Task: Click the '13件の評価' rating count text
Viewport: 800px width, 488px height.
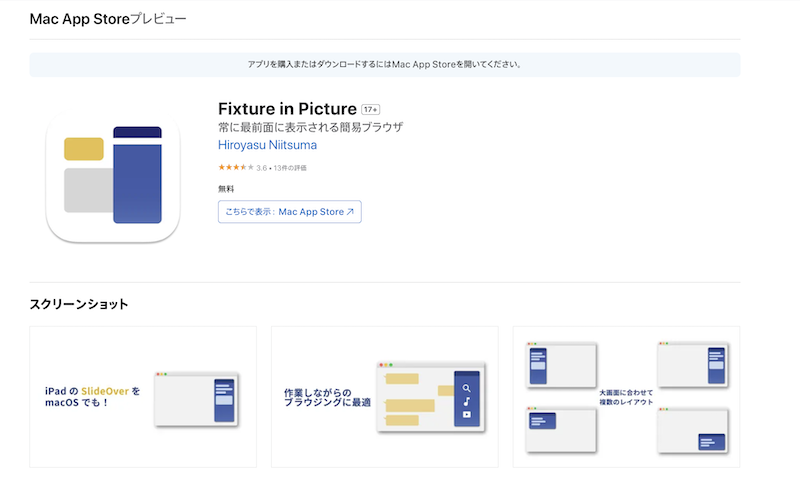Action: click(x=290, y=168)
